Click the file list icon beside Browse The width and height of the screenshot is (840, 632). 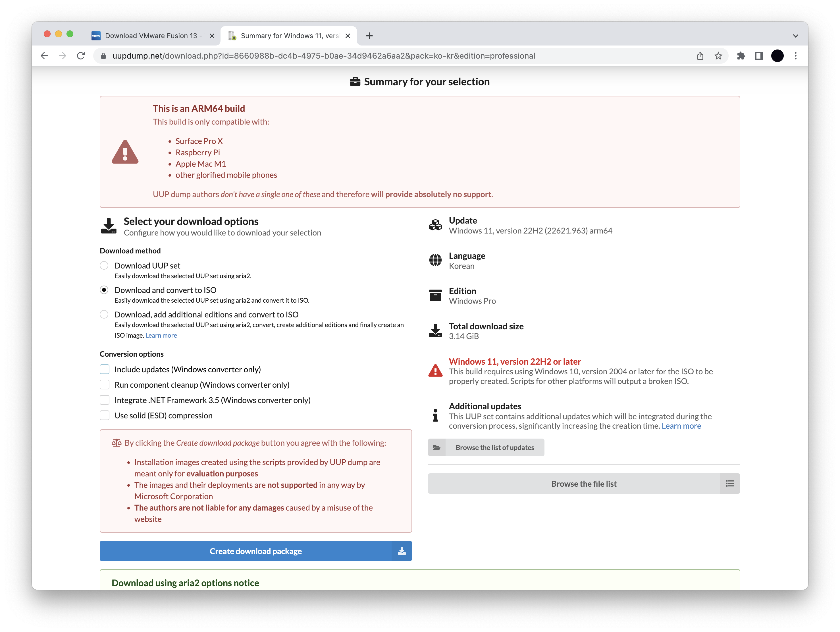(x=729, y=484)
